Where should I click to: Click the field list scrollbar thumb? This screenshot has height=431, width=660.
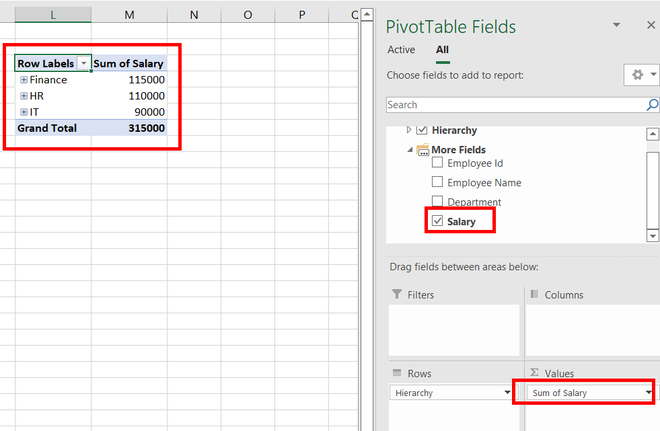(652, 189)
